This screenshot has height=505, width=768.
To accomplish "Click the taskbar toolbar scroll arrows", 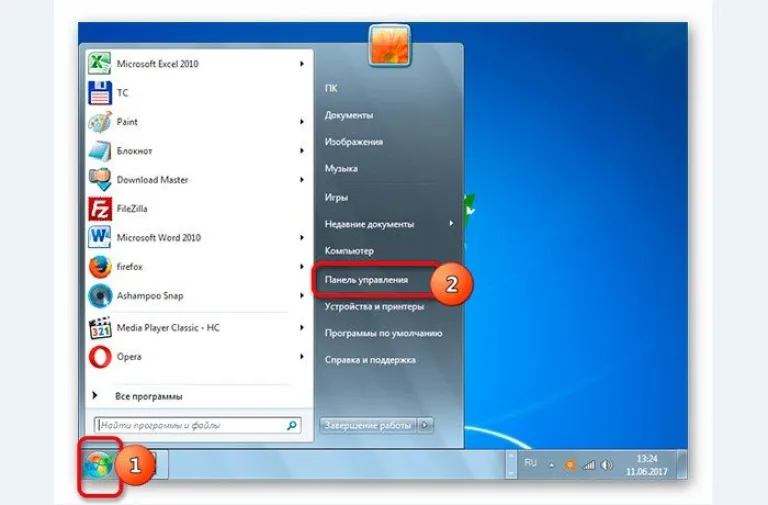I will (510, 464).
